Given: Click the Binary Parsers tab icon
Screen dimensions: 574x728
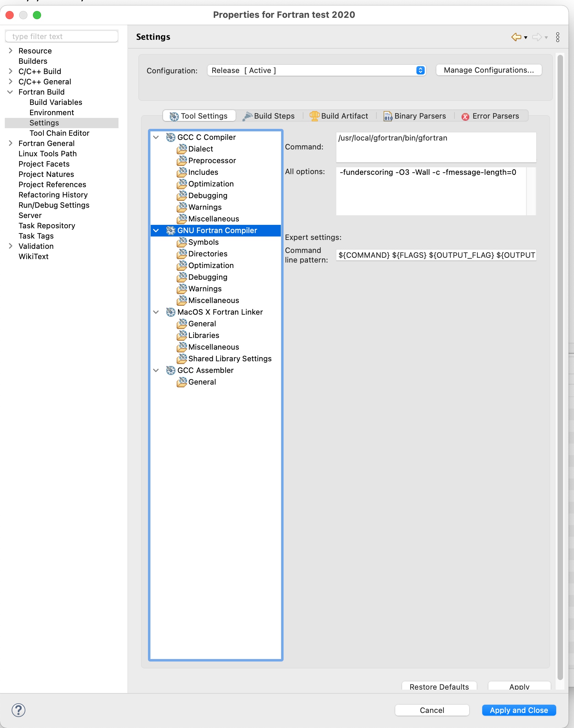Looking at the screenshot, I should click(388, 116).
